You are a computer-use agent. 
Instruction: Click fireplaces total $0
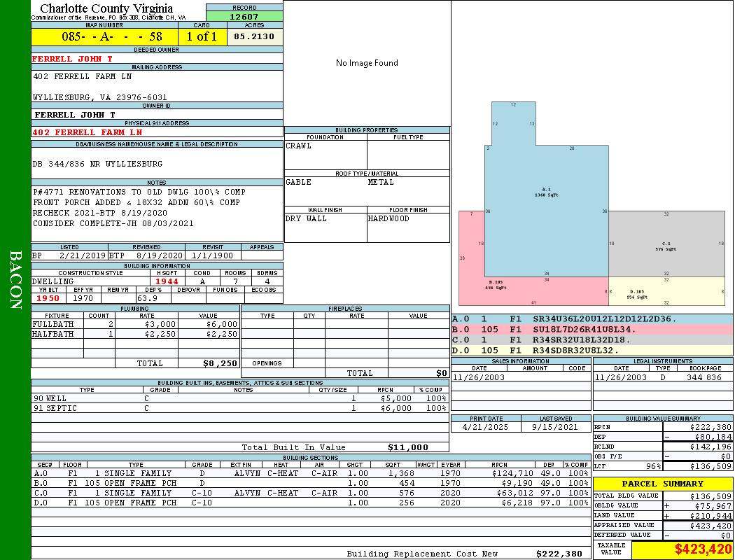tap(442, 373)
